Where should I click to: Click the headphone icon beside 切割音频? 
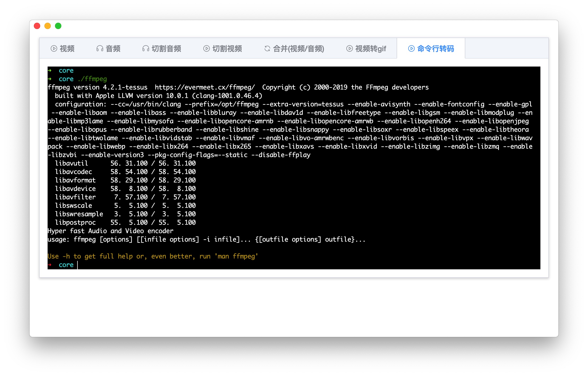[146, 49]
